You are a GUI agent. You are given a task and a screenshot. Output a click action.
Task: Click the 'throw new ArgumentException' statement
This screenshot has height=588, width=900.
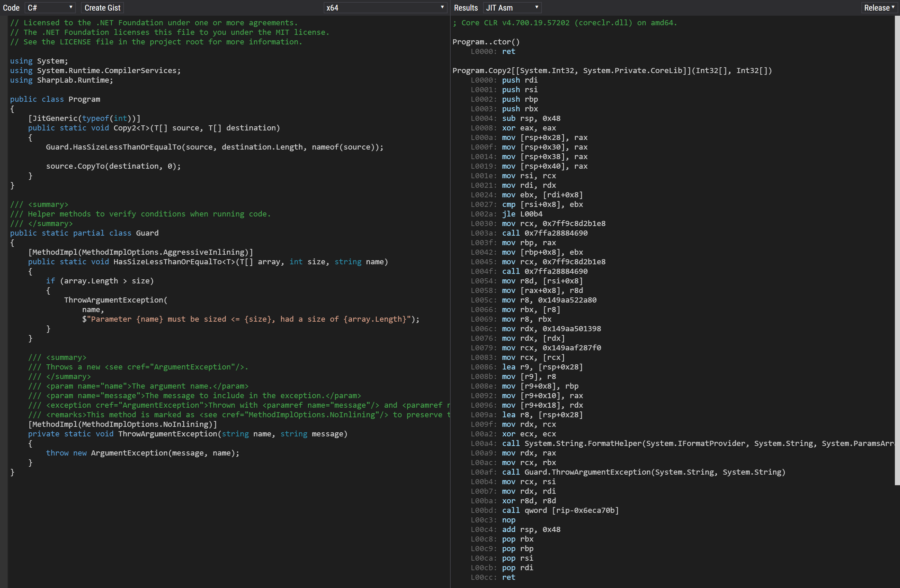coord(142,453)
